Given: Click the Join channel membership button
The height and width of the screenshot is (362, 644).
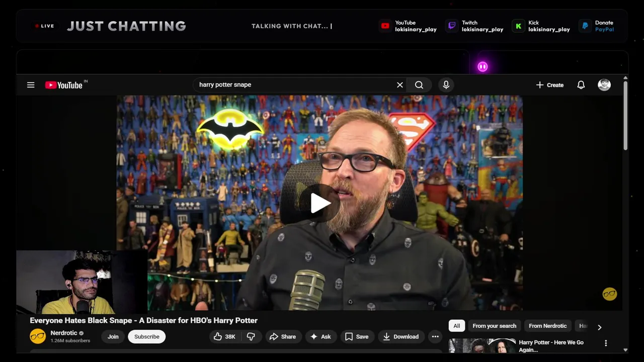Looking at the screenshot, I should pyautogui.click(x=113, y=336).
